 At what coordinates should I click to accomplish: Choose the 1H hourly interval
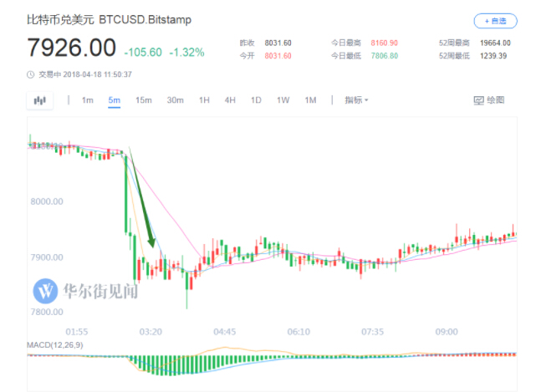(x=204, y=100)
